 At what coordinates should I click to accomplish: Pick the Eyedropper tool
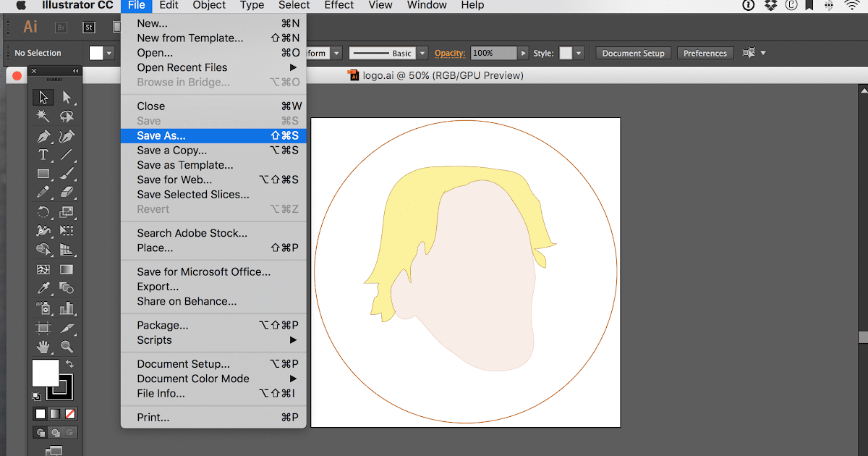click(x=43, y=289)
